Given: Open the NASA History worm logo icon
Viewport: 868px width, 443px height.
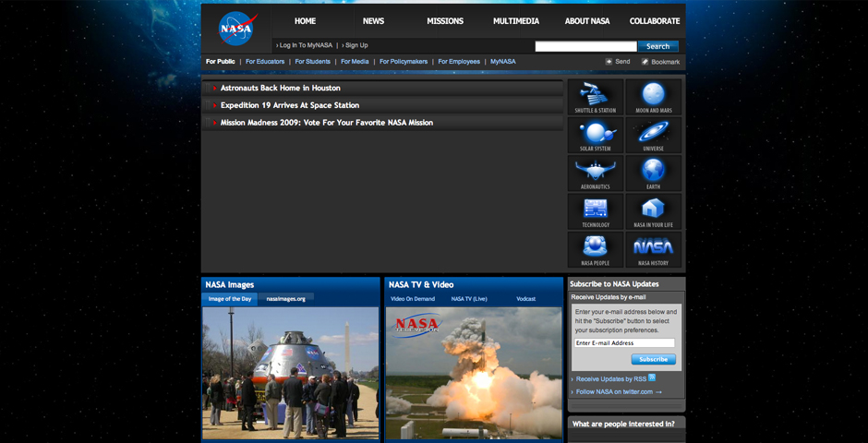Looking at the screenshot, I should [x=653, y=249].
